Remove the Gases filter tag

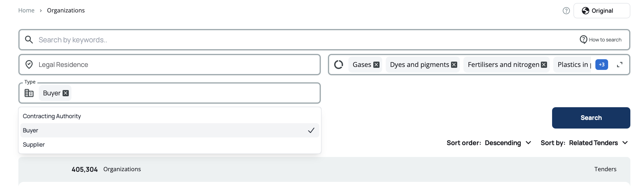376,65
